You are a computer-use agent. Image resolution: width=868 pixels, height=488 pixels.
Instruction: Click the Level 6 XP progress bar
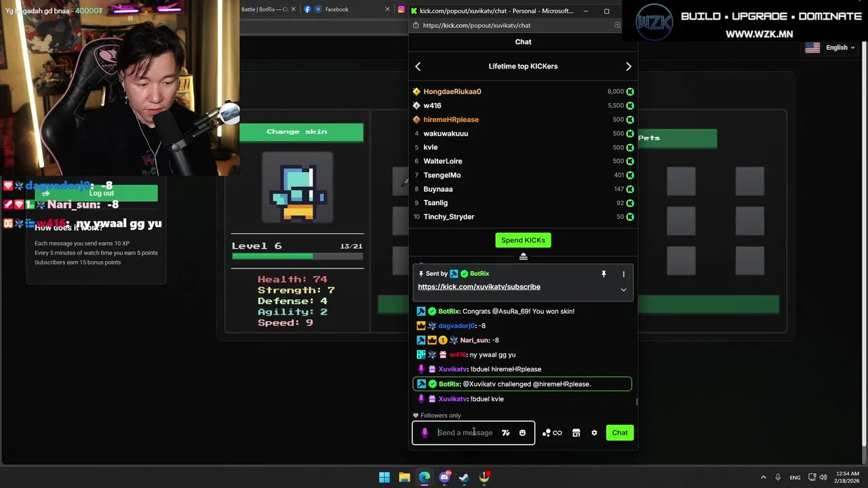297,256
